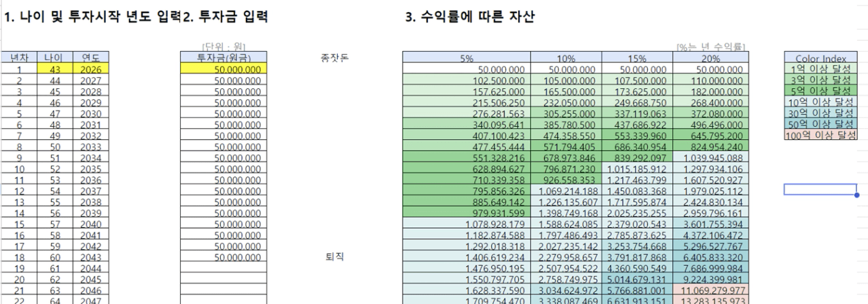
Task: Select the value '3.253.754.668'
Action: tap(637, 246)
